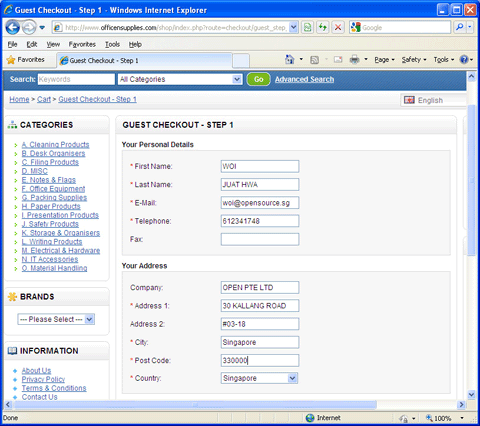Open the Terms & Conditions link

pos(54,388)
